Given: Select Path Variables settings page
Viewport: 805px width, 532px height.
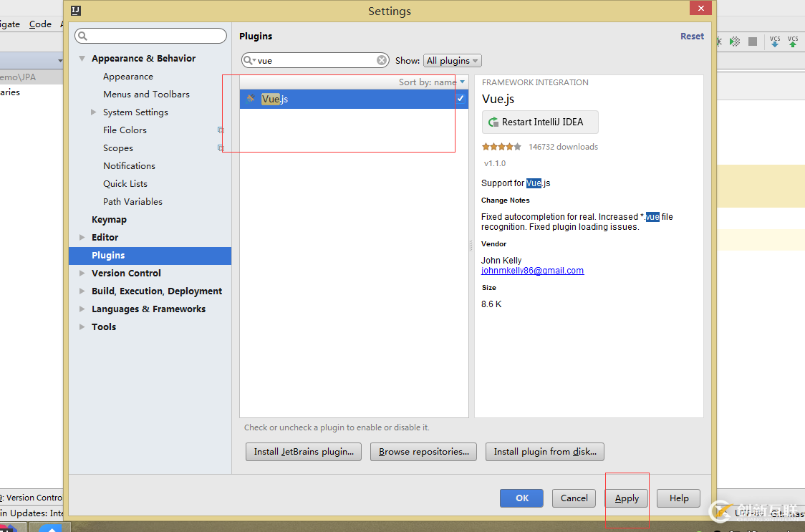Looking at the screenshot, I should pyautogui.click(x=132, y=202).
